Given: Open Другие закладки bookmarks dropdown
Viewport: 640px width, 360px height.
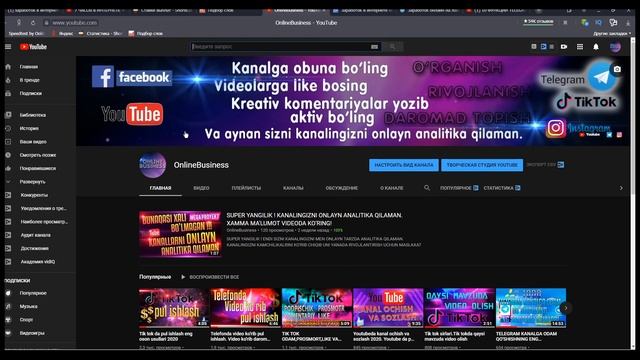Looking at the screenshot, I should click(612, 34).
